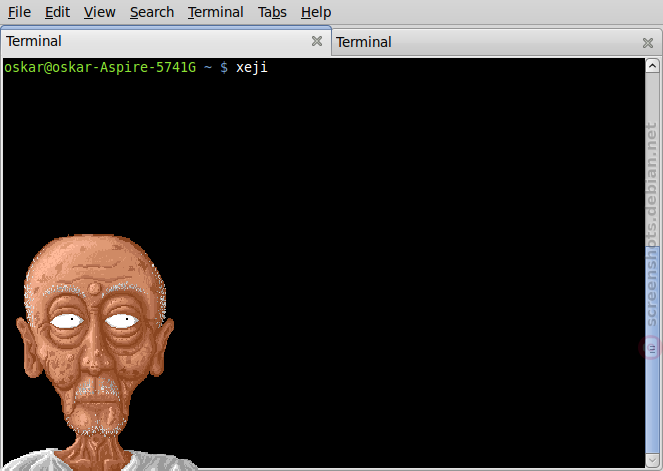Viewport: 663px width, 471px height.
Task: Click the vertical scrollbar thumb
Action: (x=652, y=349)
